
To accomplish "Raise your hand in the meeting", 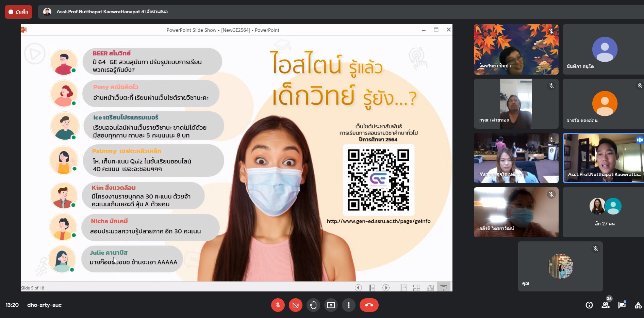I will (313, 305).
